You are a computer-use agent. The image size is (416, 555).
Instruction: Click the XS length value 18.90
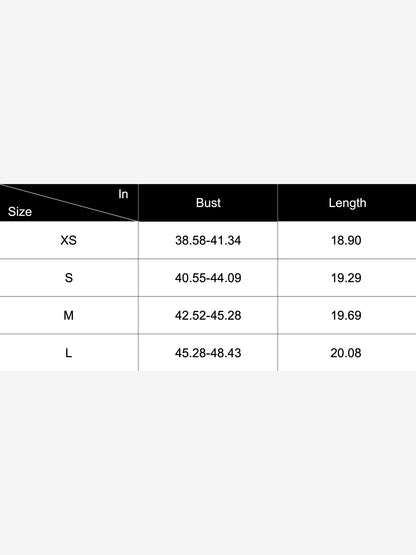click(346, 240)
